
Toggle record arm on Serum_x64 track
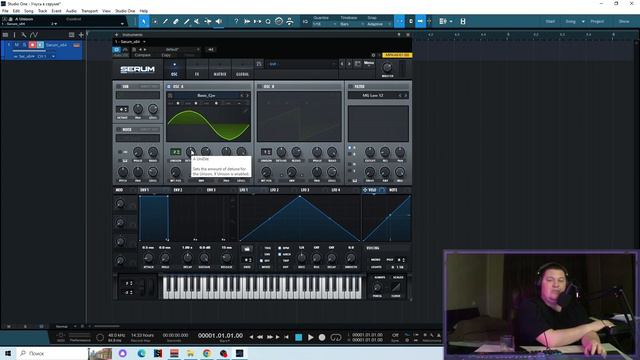coord(32,45)
